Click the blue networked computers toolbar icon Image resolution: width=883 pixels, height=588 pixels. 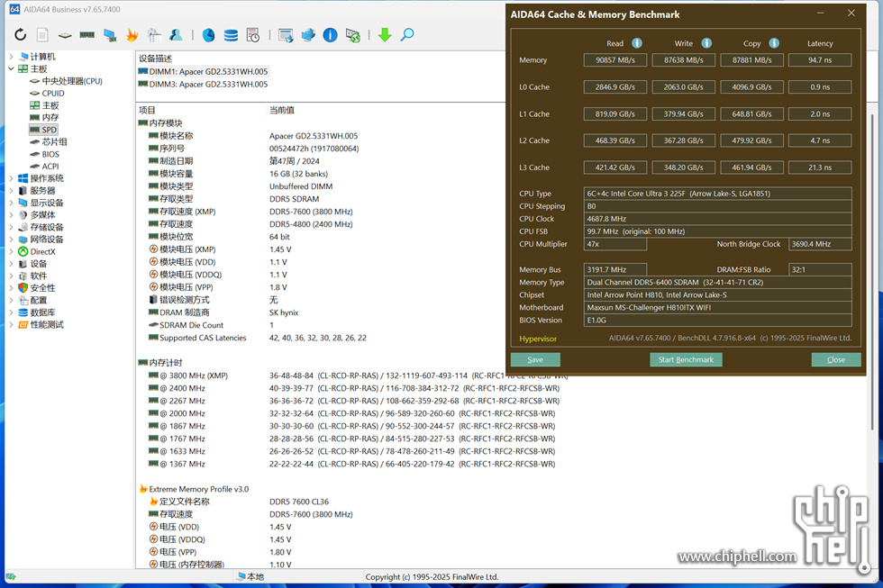tap(308, 35)
